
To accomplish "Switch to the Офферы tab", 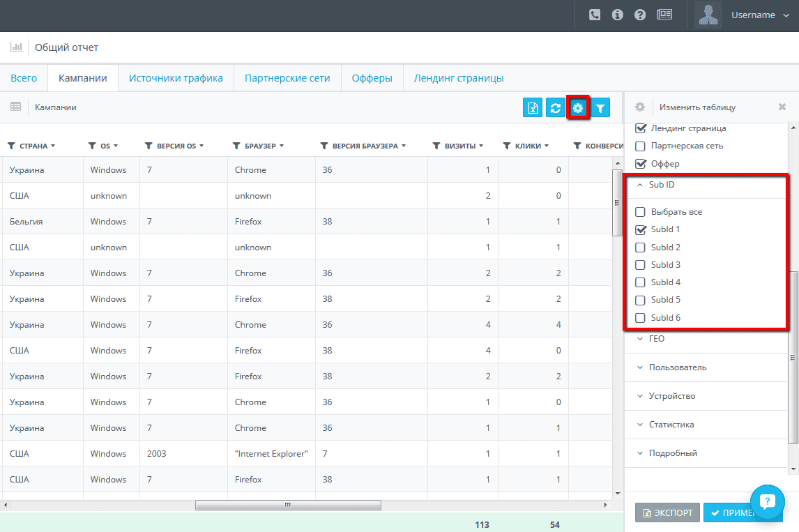I will (x=372, y=78).
